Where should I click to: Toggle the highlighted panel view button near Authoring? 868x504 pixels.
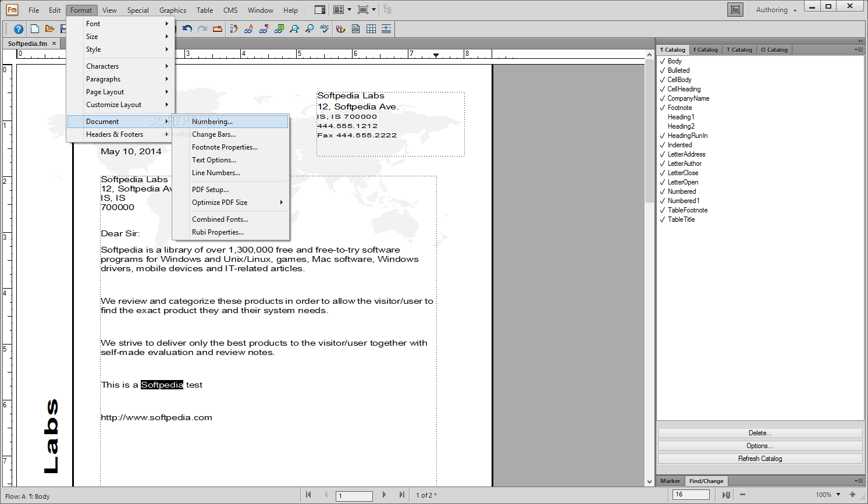(x=735, y=10)
